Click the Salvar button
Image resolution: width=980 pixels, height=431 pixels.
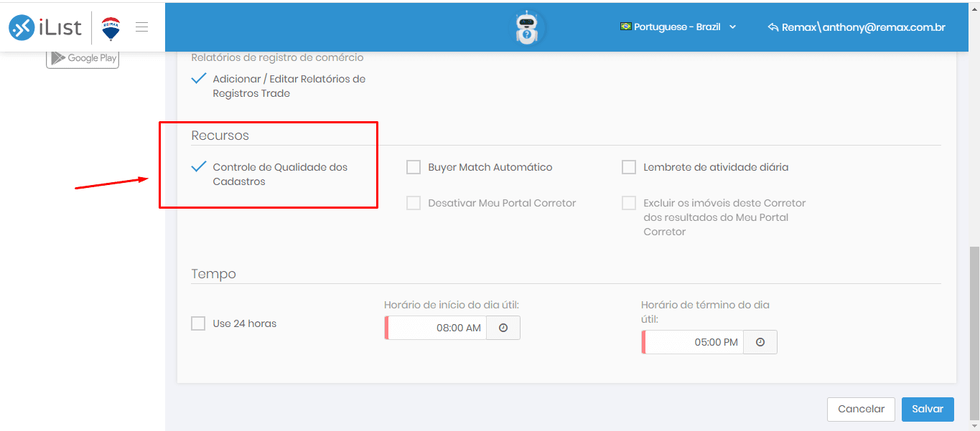928,409
